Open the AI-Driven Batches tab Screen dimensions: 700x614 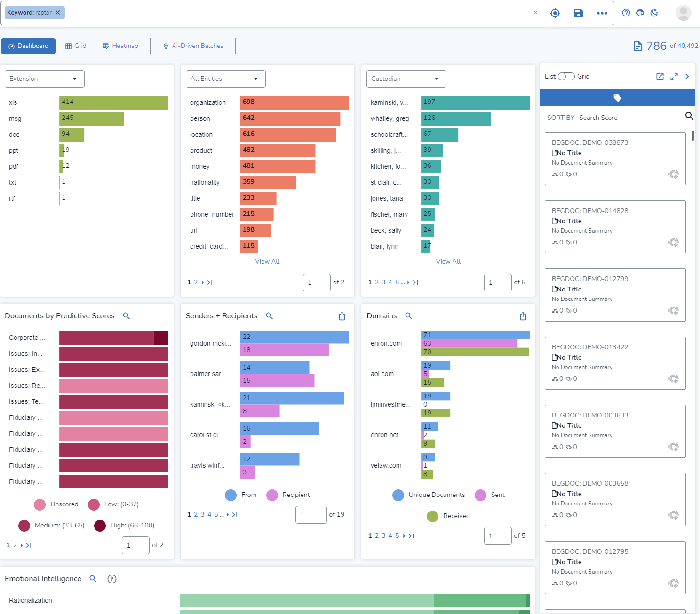click(x=193, y=46)
